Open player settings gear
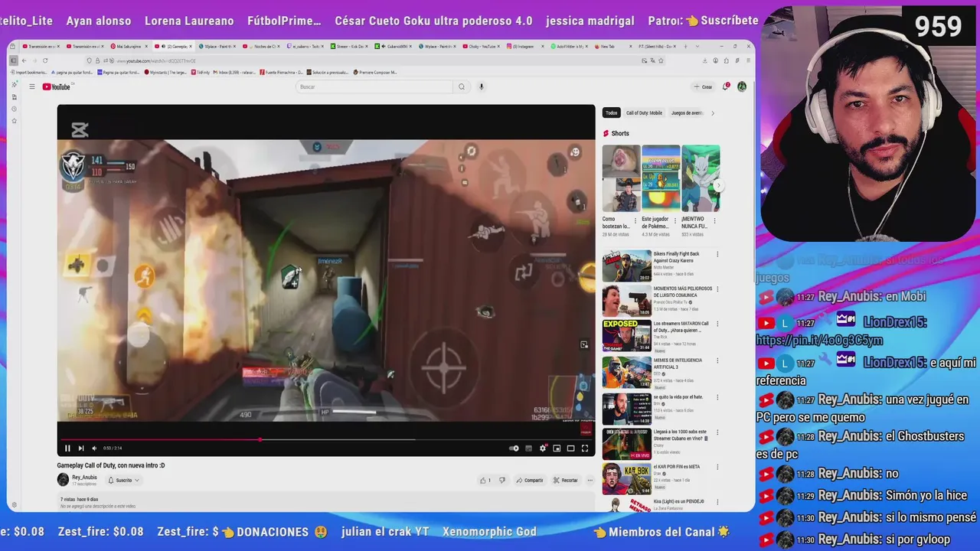 pyautogui.click(x=543, y=448)
